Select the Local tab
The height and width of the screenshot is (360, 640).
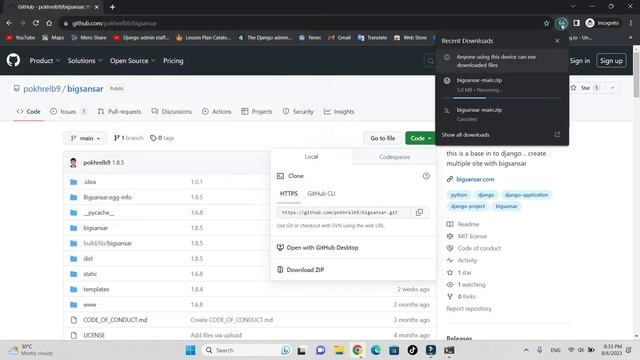click(x=311, y=157)
